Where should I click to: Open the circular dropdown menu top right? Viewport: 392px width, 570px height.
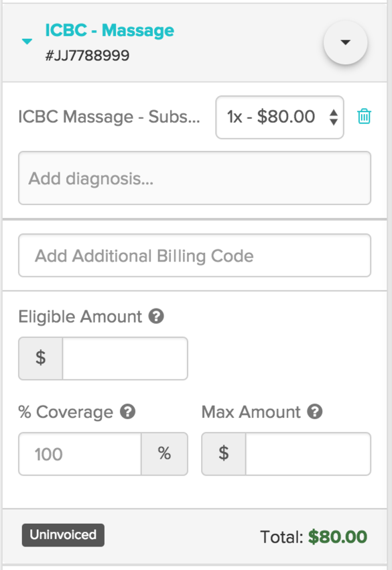pos(344,42)
